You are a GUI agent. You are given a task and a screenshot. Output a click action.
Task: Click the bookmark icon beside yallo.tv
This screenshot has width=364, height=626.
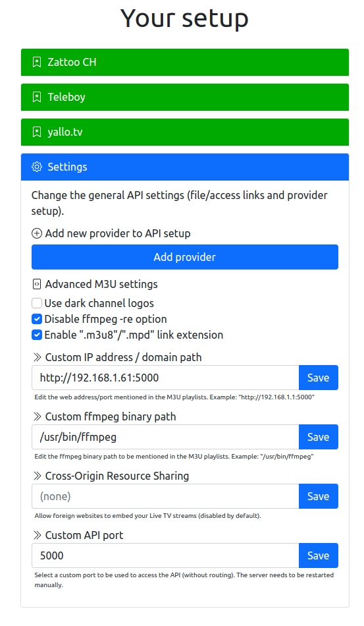point(37,132)
